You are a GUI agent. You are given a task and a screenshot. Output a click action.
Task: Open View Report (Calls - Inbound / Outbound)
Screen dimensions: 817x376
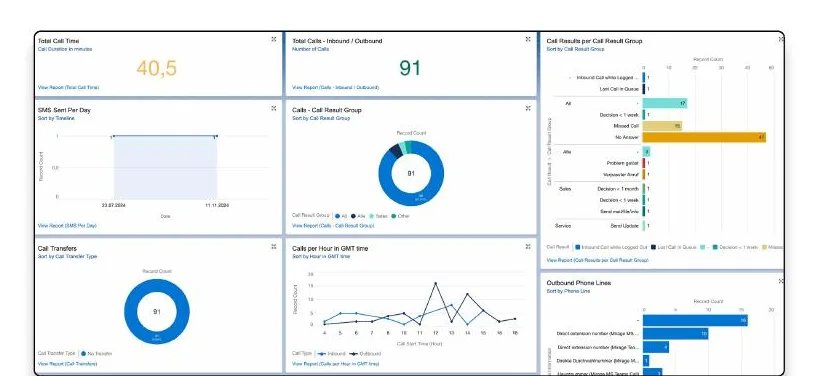click(x=336, y=87)
